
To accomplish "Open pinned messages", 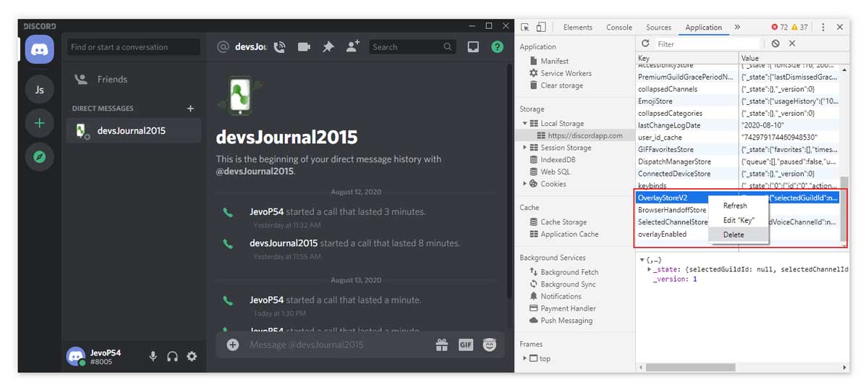I will (x=328, y=47).
